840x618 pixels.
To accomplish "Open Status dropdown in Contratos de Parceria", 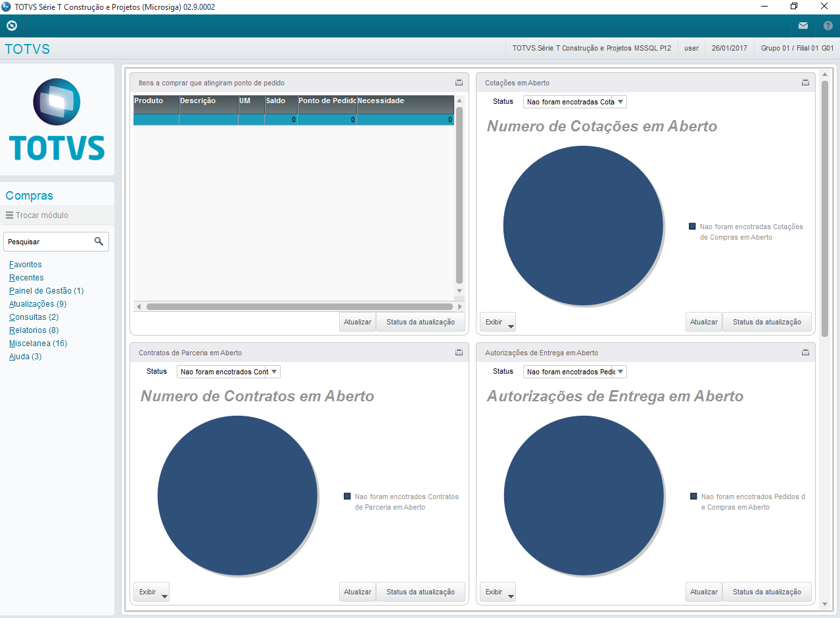I will pyautogui.click(x=229, y=372).
